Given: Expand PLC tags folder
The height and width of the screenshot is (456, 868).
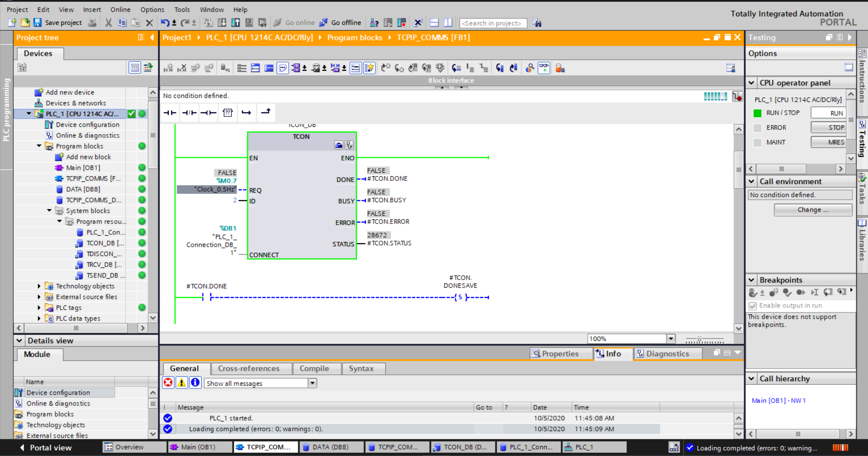Looking at the screenshot, I should [x=39, y=308].
